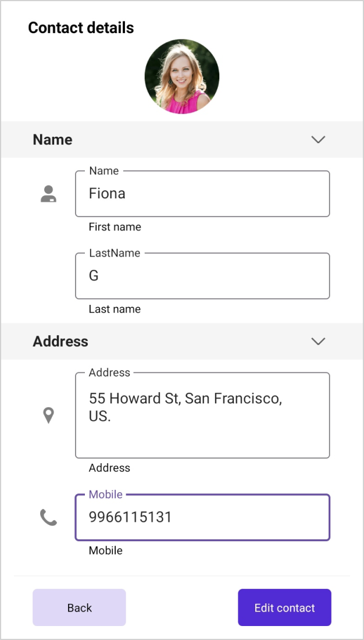
Task: Click the Name section header label
Action: point(52,140)
